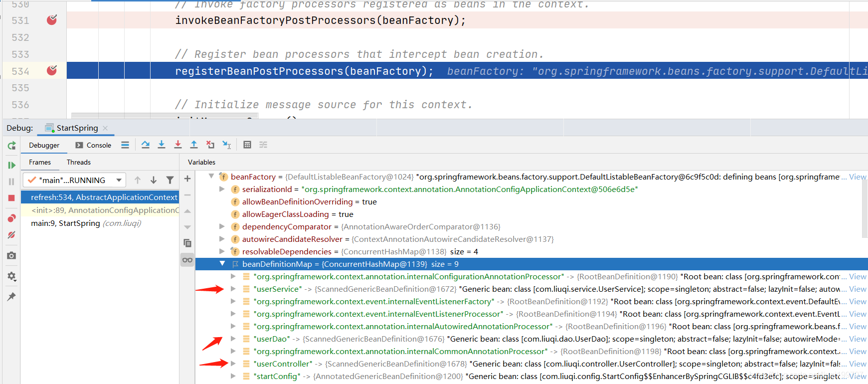The height and width of the screenshot is (384, 868).
Task: Pause the program execution
Action: [11, 182]
